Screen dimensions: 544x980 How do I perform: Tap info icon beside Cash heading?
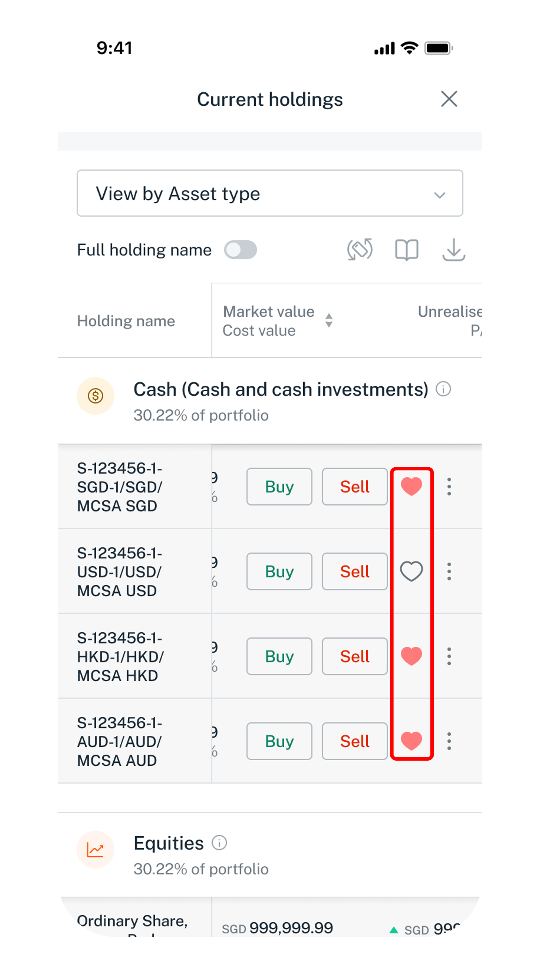click(x=443, y=389)
